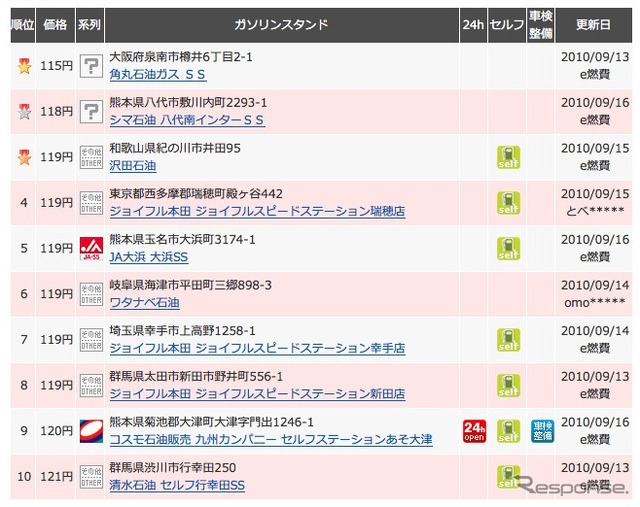Click the 車検整備 column header
Image resolution: width=640 pixels, height=507 pixels.
click(540, 25)
